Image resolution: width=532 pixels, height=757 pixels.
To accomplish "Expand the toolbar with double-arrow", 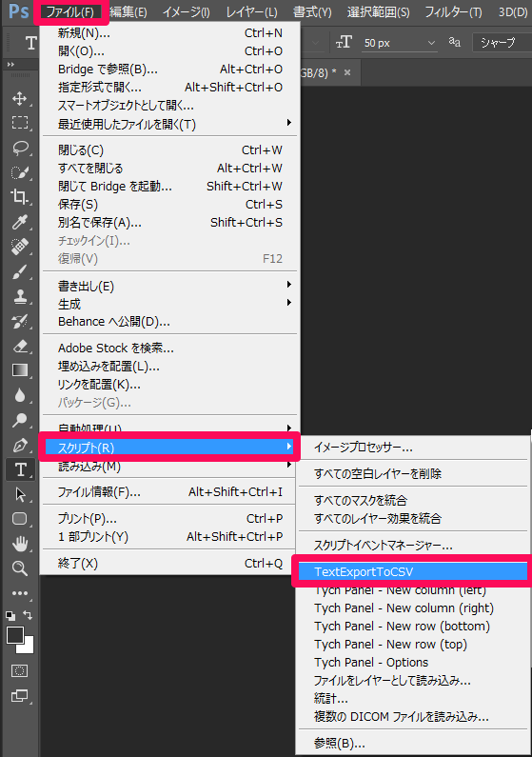I will [x=11, y=64].
